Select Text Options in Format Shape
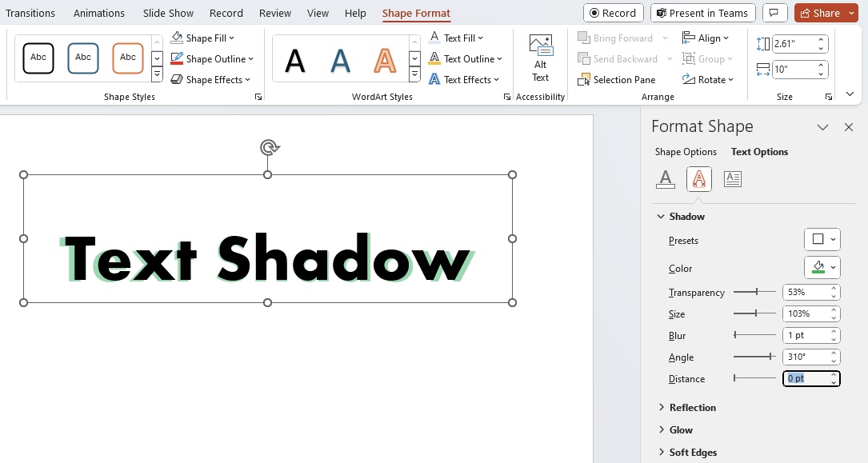Screen dimensions: 868x463 coord(759,152)
